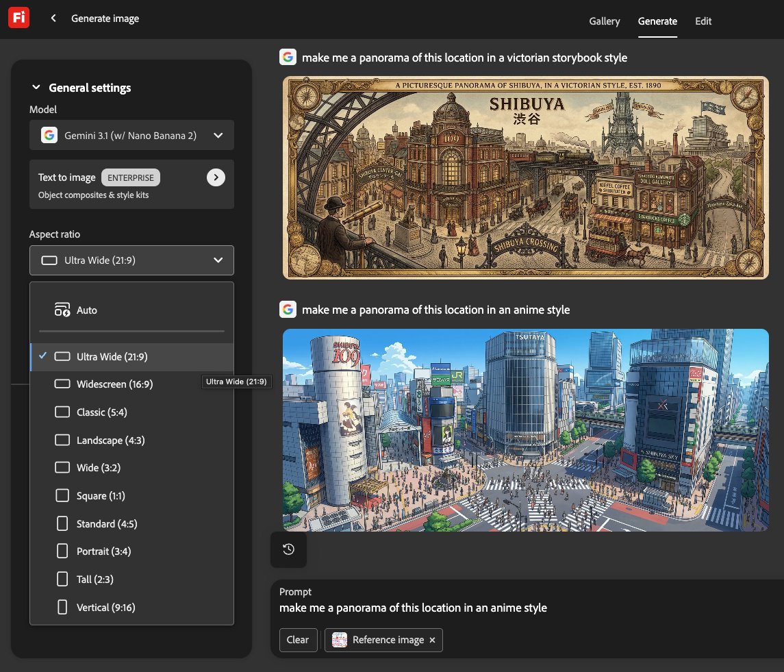
Task: Click the Aspect ratio label
Action: tap(55, 234)
